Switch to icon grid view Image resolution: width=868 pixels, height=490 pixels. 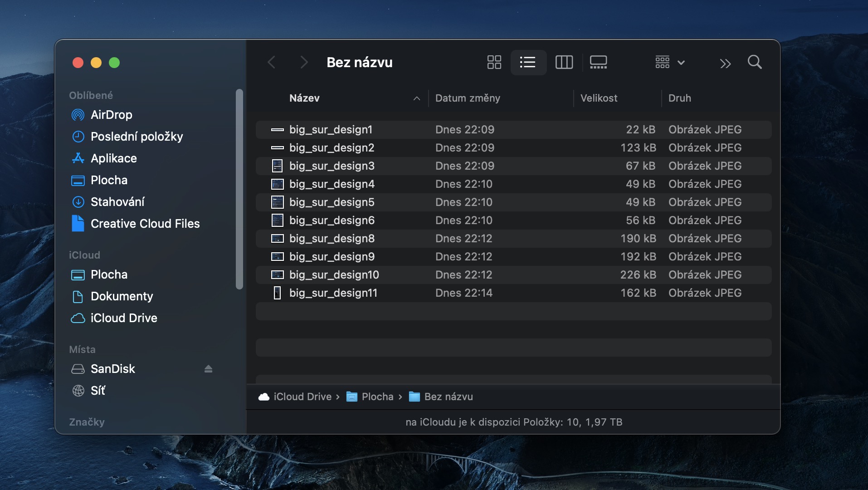pyautogui.click(x=494, y=62)
